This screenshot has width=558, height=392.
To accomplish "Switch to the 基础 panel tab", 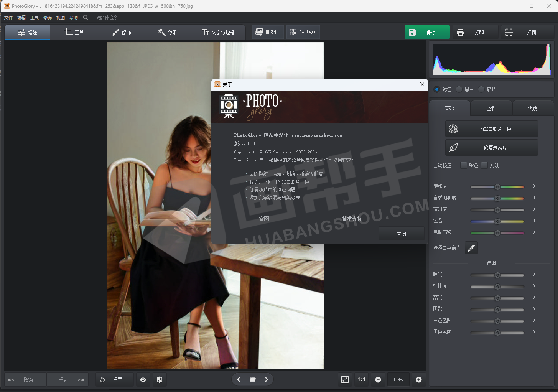I will click(x=449, y=109).
